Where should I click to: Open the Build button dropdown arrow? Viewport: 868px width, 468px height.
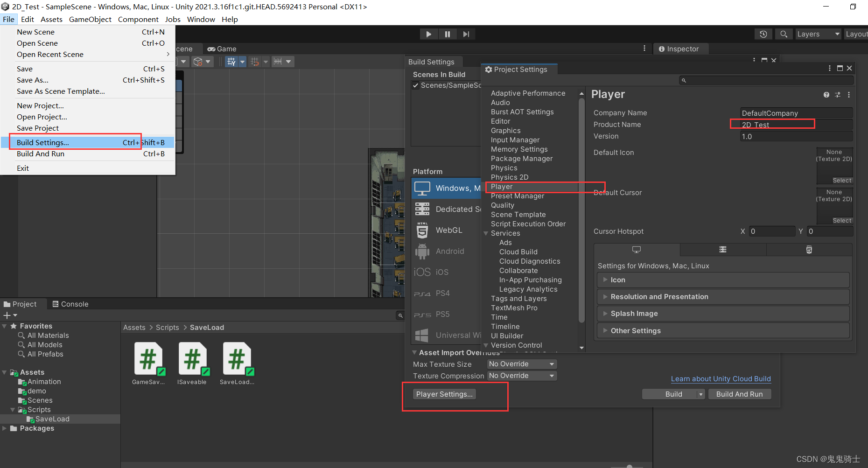pos(701,394)
